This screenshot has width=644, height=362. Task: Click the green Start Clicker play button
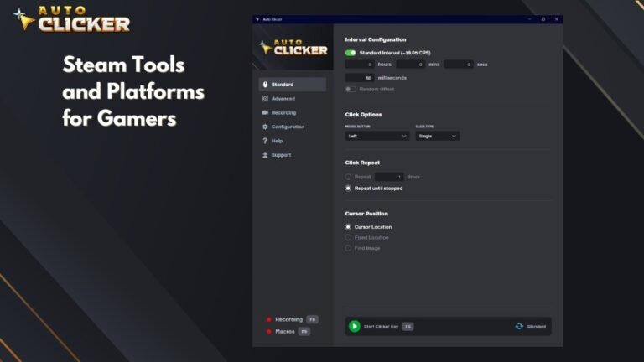click(355, 326)
